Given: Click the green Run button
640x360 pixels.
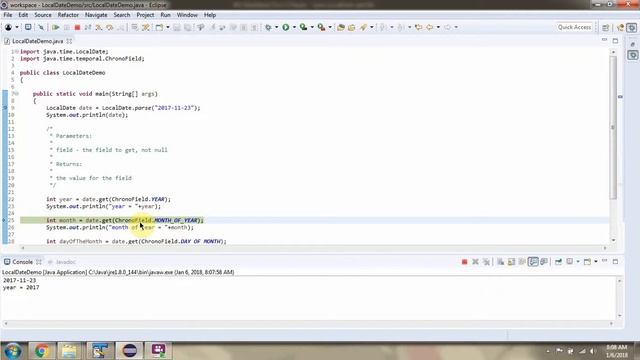Looking at the screenshot, I should (x=286, y=27).
